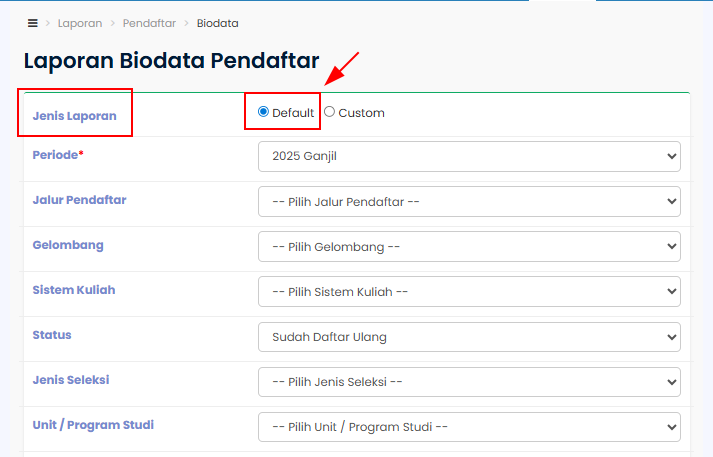Open the Pilih Unit / Program Studi dropdown
The width and height of the screenshot is (713, 457).
click(x=469, y=427)
